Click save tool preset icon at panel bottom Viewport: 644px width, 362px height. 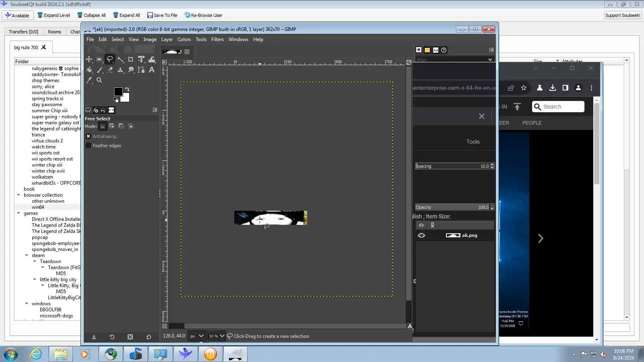94,337
